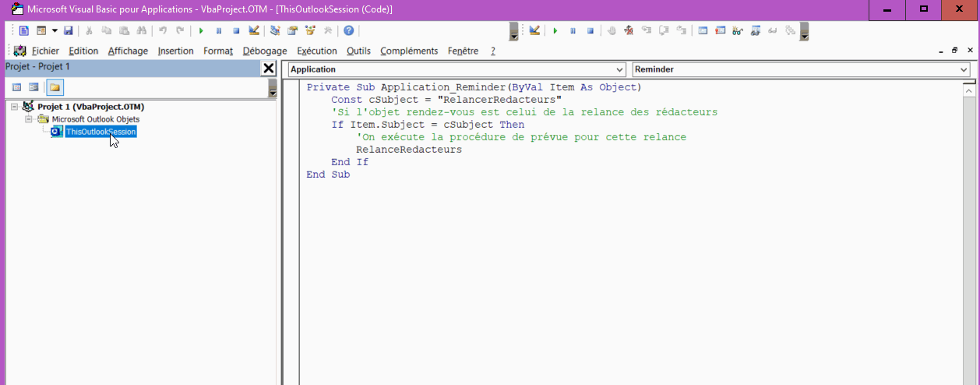Click View Object icon in Project panel
This screenshot has height=385, width=980.
pyautogui.click(x=33, y=87)
